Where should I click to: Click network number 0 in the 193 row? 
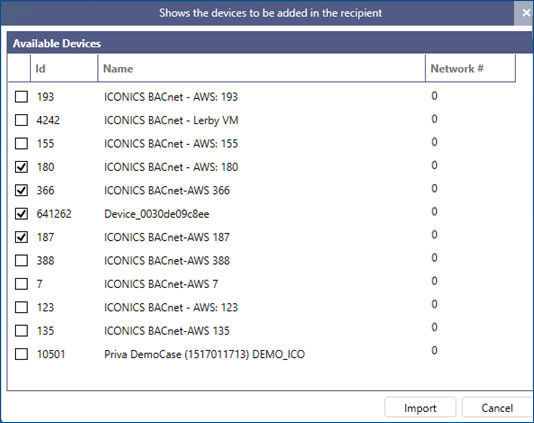[434, 96]
